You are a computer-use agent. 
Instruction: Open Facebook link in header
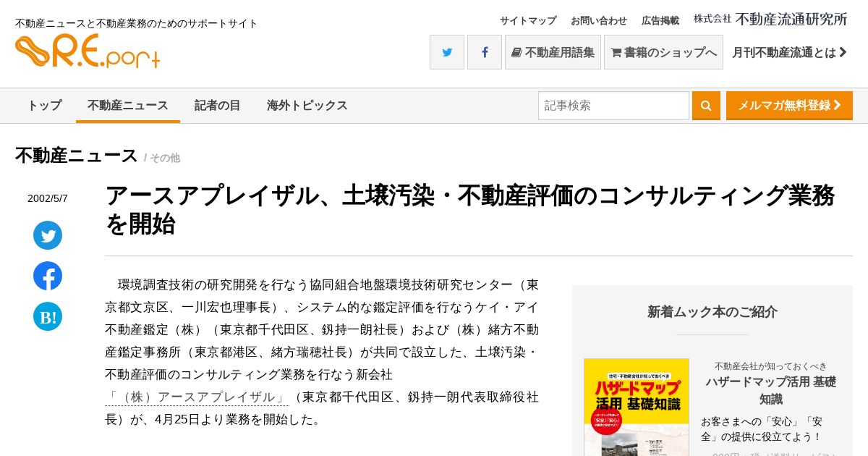point(485,52)
